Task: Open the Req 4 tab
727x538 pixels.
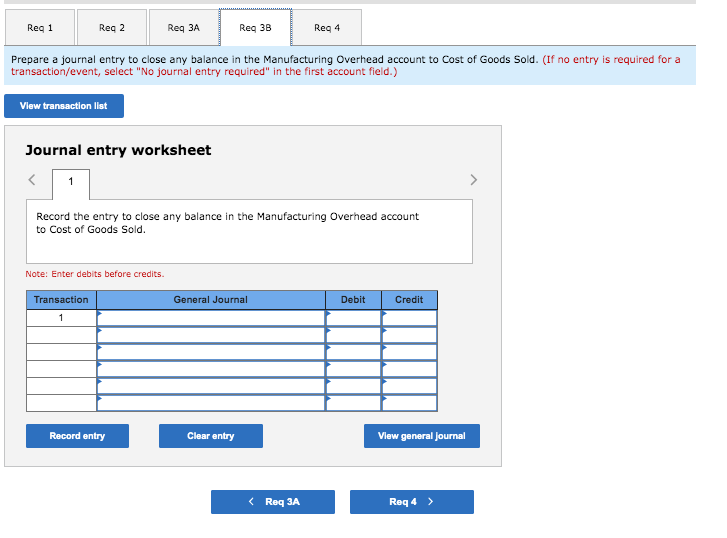Action: (x=327, y=27)
